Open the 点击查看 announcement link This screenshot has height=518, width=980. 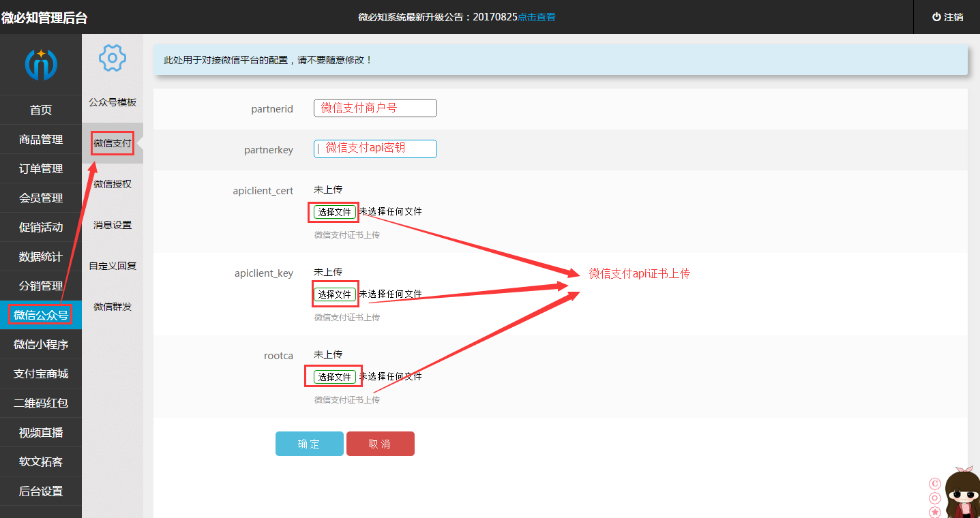point(537,17)
